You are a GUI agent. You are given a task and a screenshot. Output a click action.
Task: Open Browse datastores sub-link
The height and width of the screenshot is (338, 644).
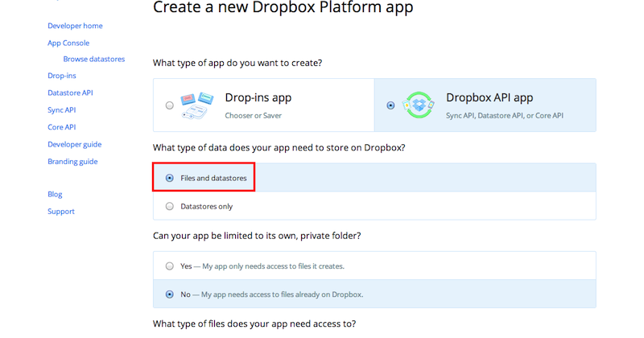94,59
